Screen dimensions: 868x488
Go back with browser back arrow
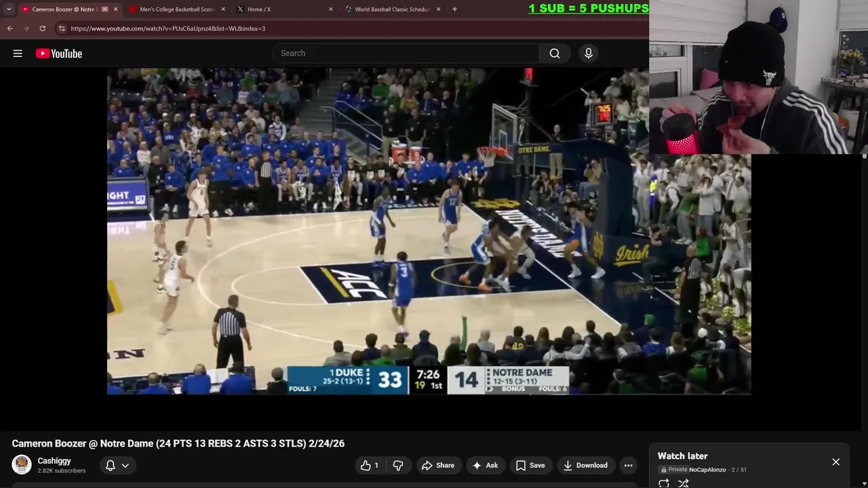click(9, 28)
